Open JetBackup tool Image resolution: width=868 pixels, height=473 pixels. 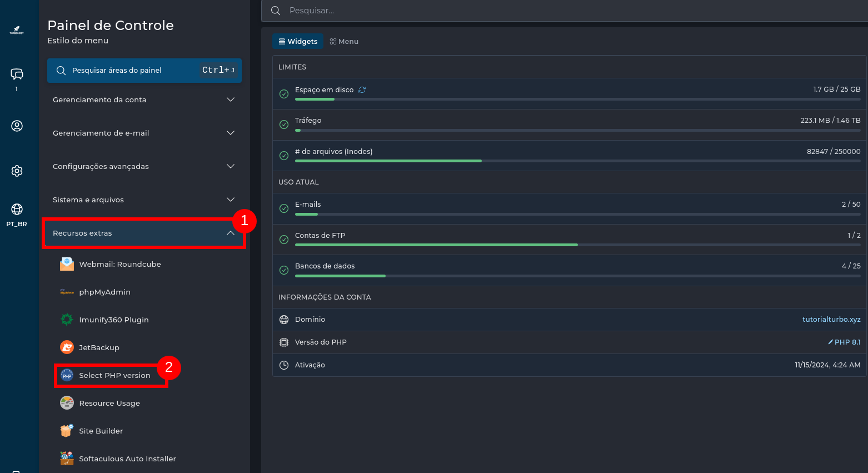(x=99, y=347)
